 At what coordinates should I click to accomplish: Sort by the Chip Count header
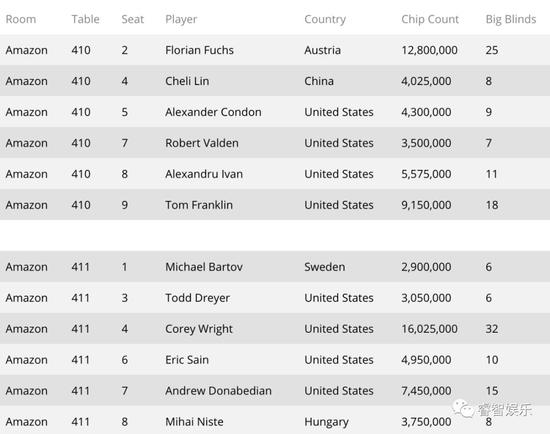(430, 19)
